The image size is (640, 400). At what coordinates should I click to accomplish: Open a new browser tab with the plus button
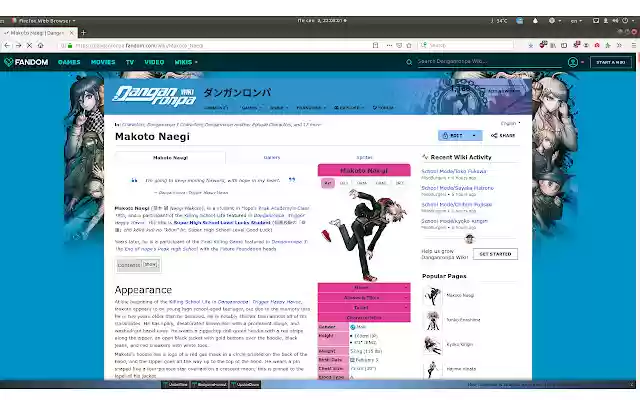pyautogui.click(x=83, y=33)
